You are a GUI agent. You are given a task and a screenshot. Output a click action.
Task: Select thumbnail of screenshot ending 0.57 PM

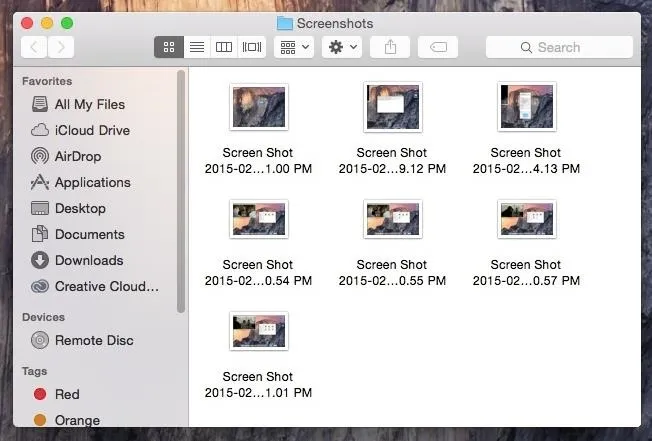(526, 219)
